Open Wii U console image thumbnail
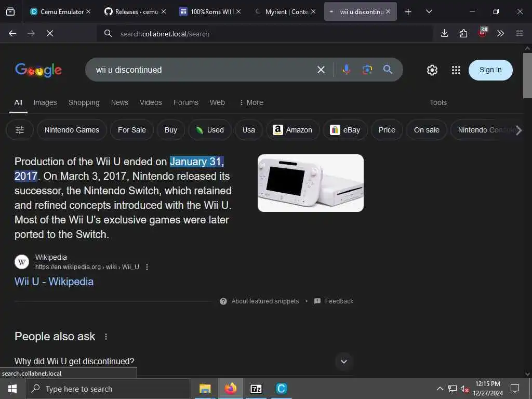 coord(311,183)
